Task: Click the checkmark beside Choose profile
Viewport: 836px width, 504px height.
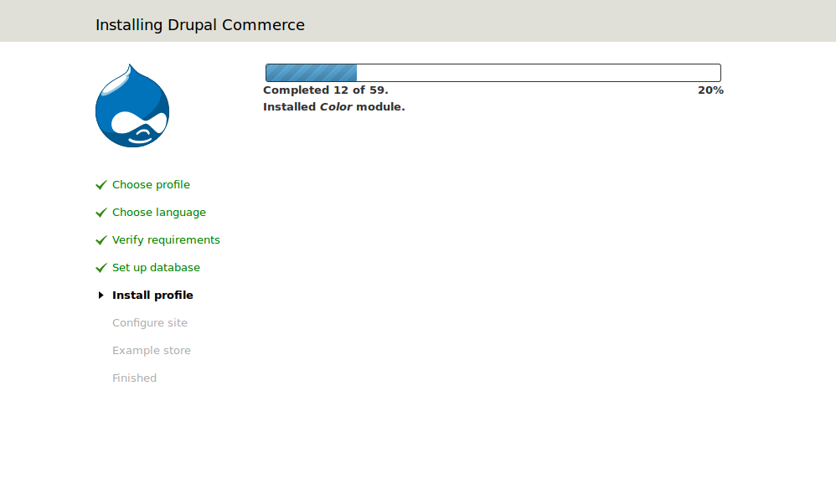Action: [101, 185]
